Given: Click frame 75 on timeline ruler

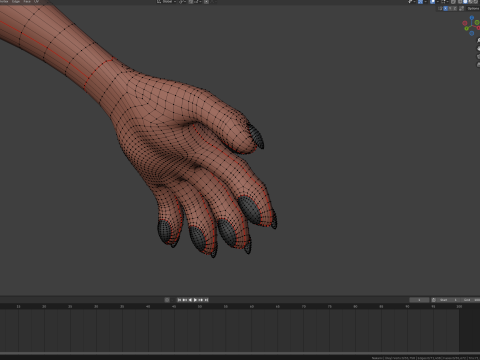Looking at the screenshot, I should pyautogui.click(x=330, y=306).
